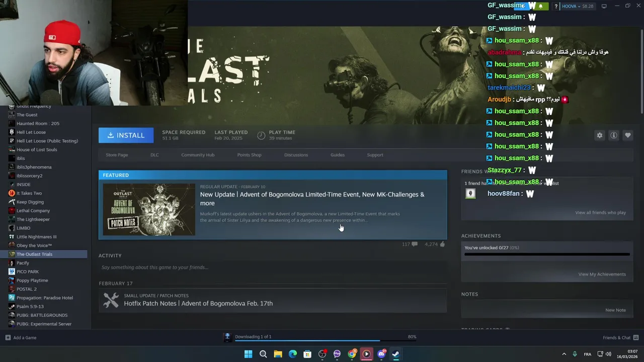Click the achievements progress bar
Viewport: 644px width, 362px height.
547,254
